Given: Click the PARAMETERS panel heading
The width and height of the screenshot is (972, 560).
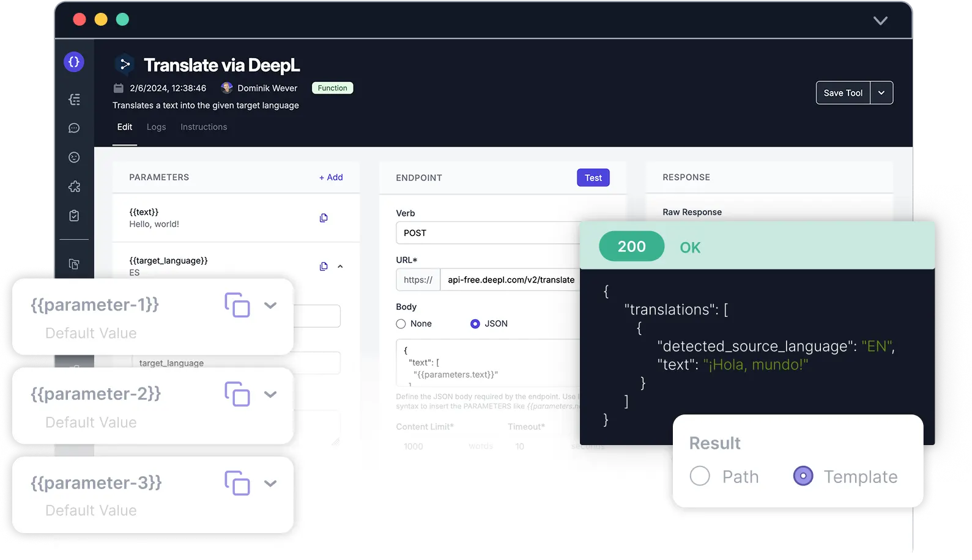Looking at the screenshot, I should (x=159, y=177).
